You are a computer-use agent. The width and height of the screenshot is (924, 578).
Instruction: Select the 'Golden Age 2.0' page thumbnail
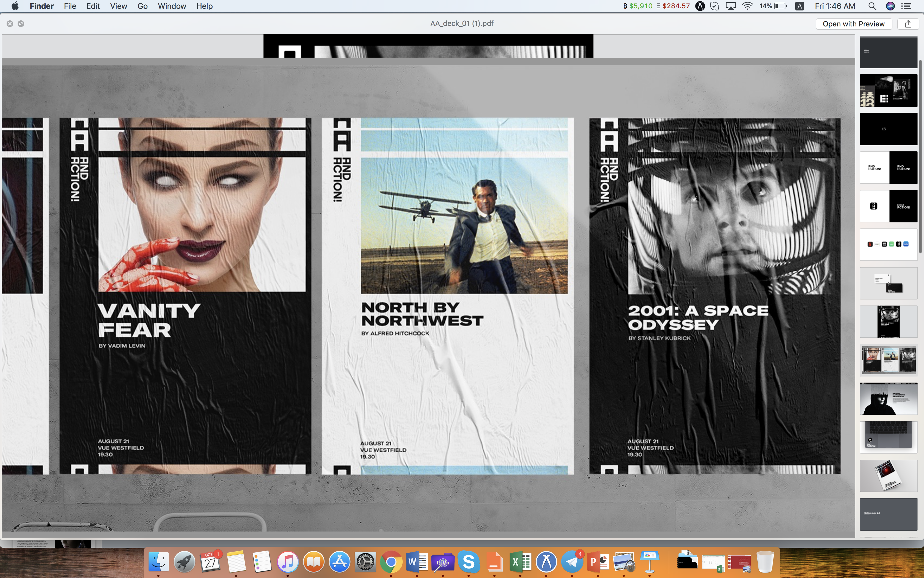tap(889, 514)
